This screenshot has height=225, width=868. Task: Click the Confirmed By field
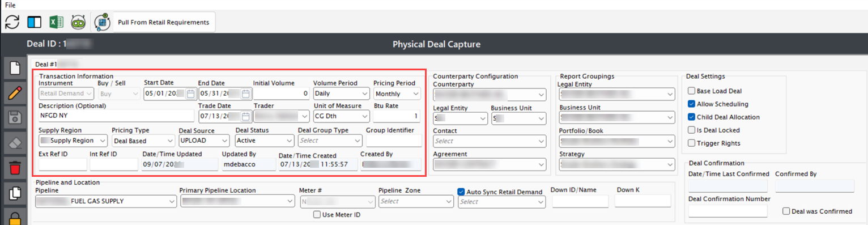point(815,186)
